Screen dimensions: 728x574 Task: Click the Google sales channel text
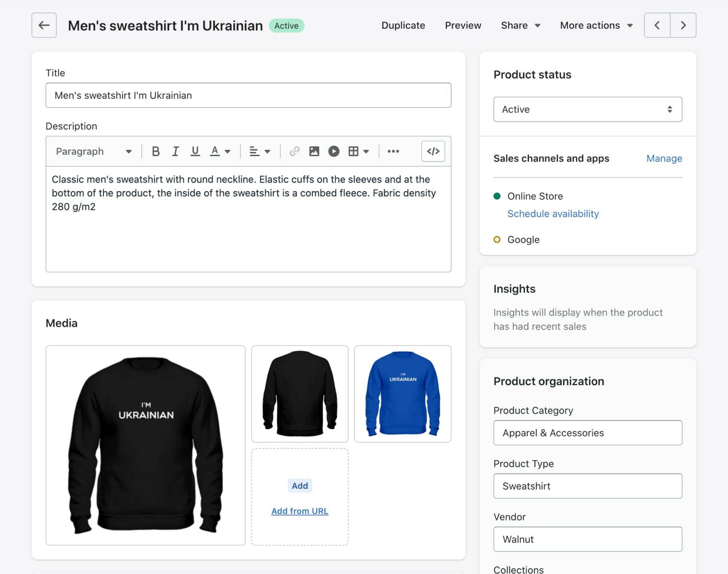(523, 240)
